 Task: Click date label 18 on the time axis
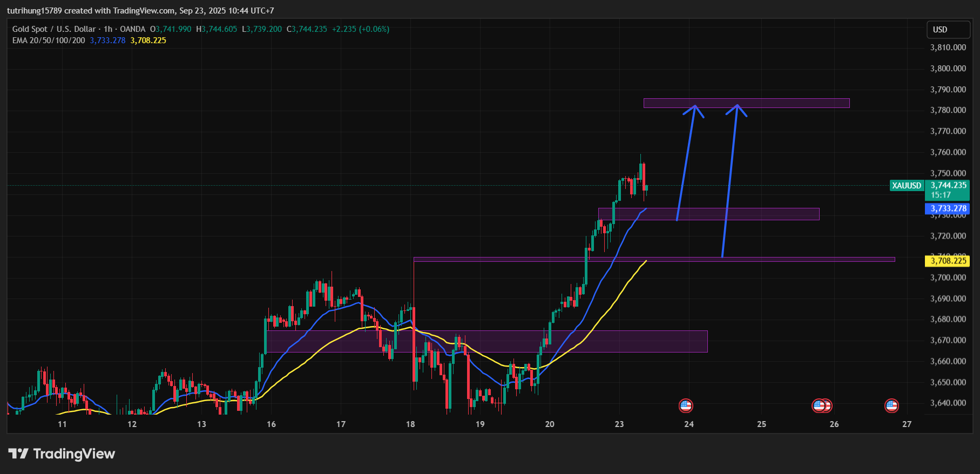410,424
